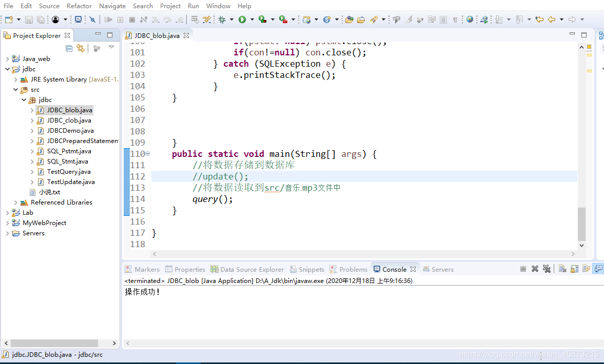Viewport: 604px width, 364px height.
Task: Click Collapse All icon in Project Explorer
Action: pos(69,48)
